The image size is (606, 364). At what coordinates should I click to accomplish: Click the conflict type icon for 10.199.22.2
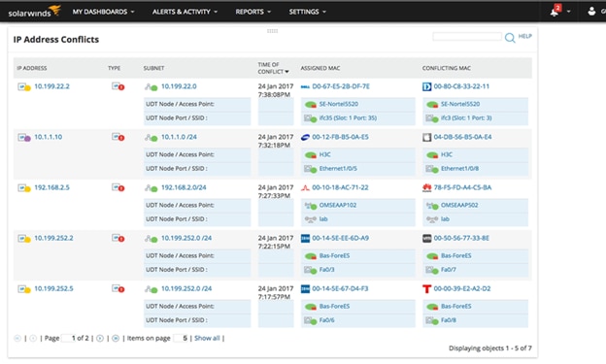click(x=118, y=86)
